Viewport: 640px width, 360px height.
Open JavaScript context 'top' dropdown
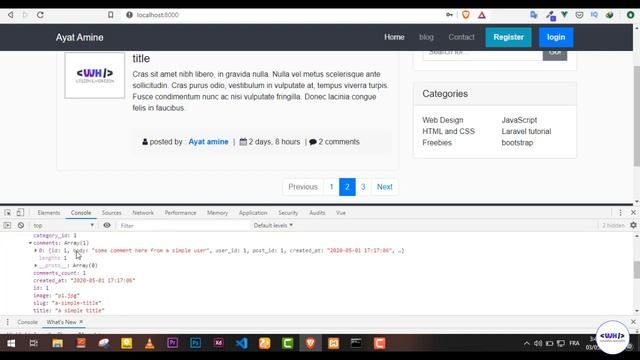(63, 225)
